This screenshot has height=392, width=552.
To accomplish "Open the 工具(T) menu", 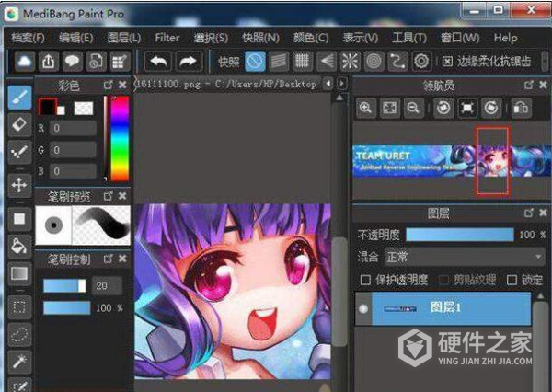I will tap(409, 38).
